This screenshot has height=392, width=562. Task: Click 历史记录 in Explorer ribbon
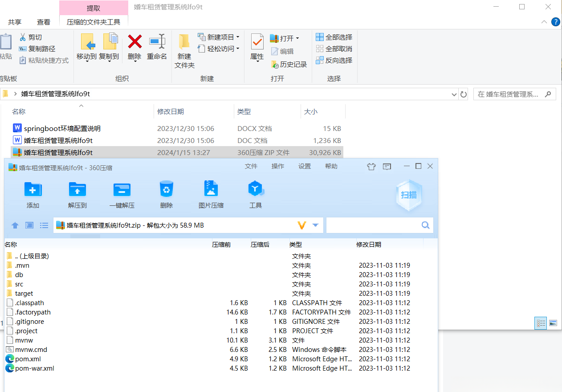point(289,65)
